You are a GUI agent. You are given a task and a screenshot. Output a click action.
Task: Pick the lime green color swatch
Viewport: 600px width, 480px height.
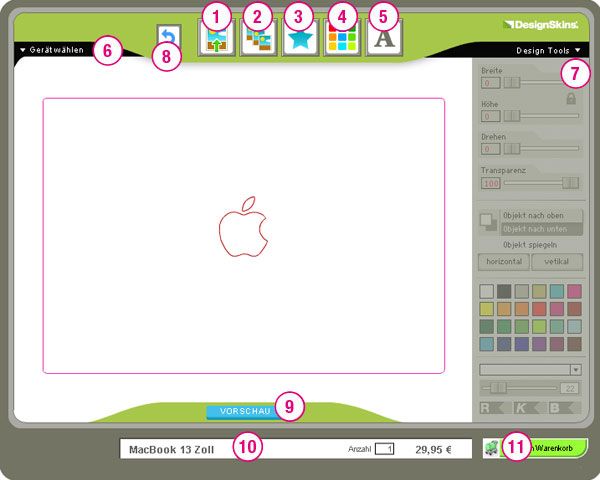point(539,327)
